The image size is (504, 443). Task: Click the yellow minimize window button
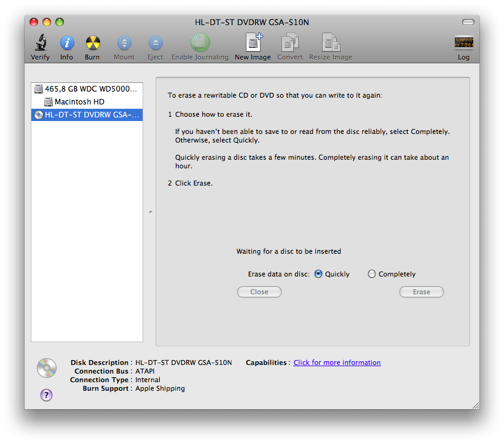(47, 22)
